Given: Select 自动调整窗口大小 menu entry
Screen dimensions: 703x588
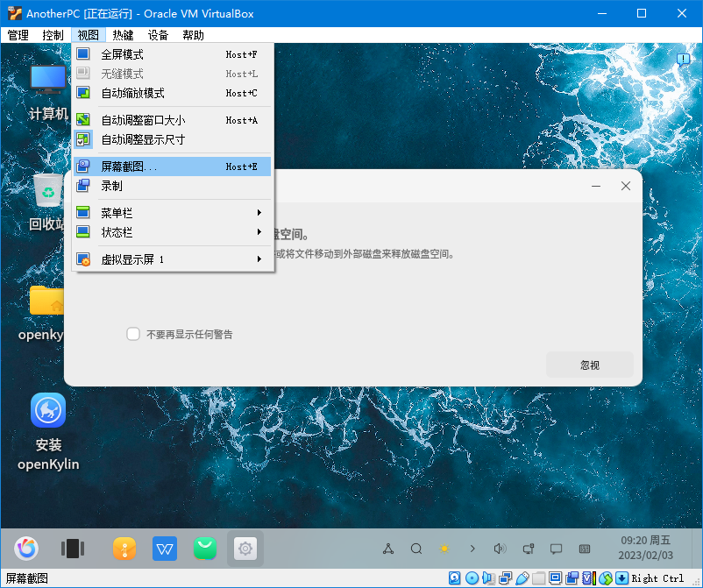Looking at the screenshot, I should click(173, 120).
